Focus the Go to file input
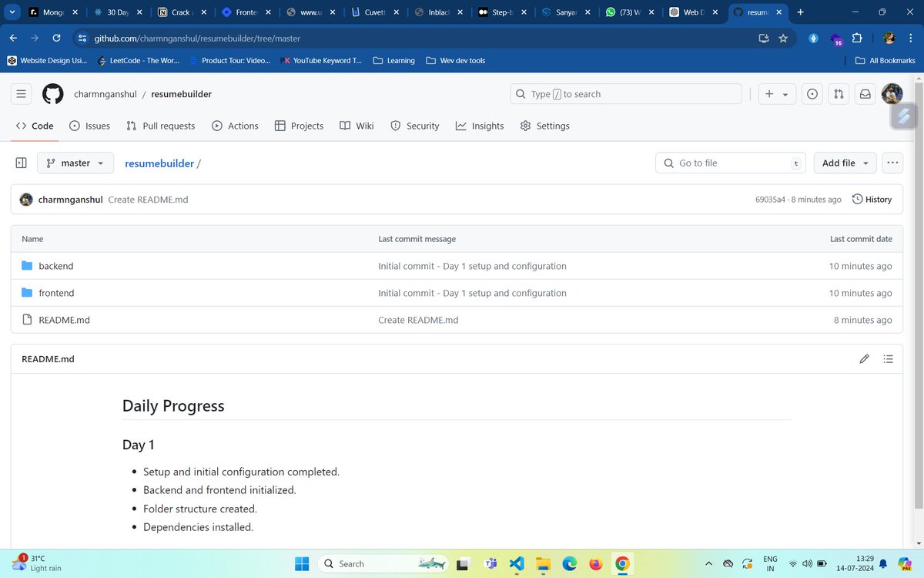This screenshot has height=578, width=924. 731,163
